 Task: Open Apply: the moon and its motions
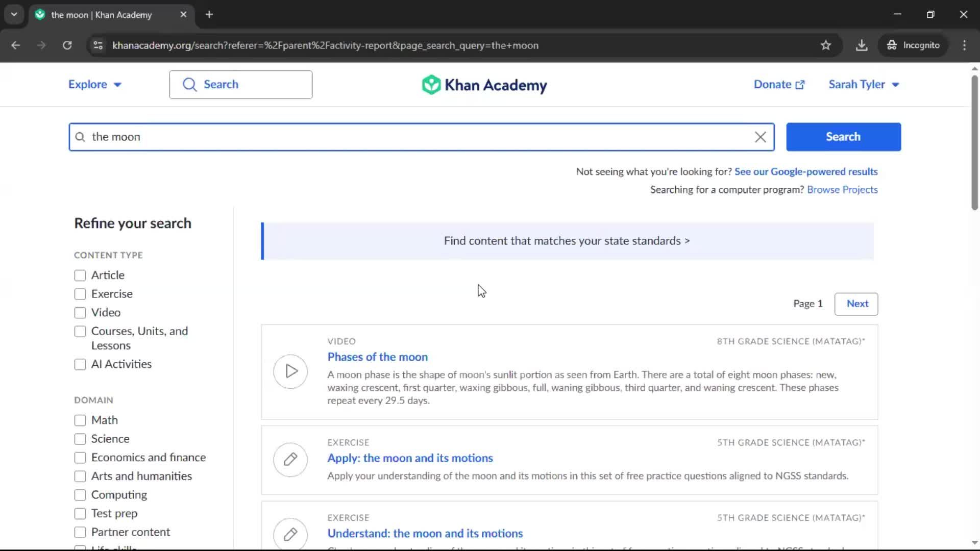coord(410,458)
